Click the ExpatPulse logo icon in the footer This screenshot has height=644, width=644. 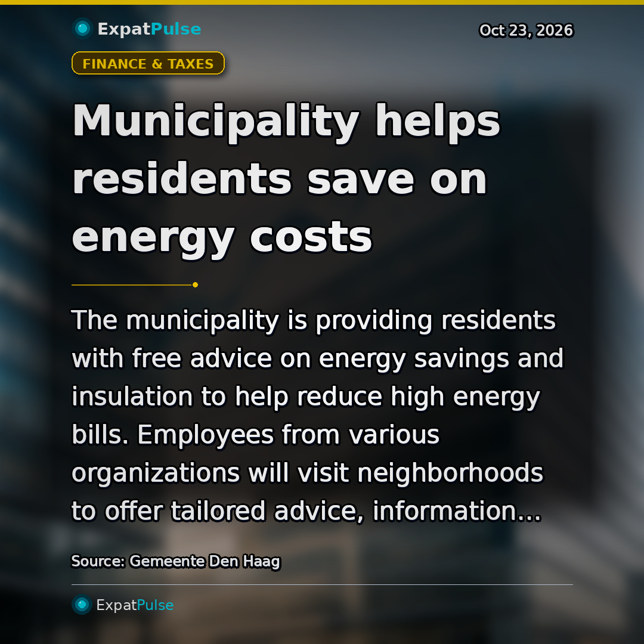click(82, 605)
